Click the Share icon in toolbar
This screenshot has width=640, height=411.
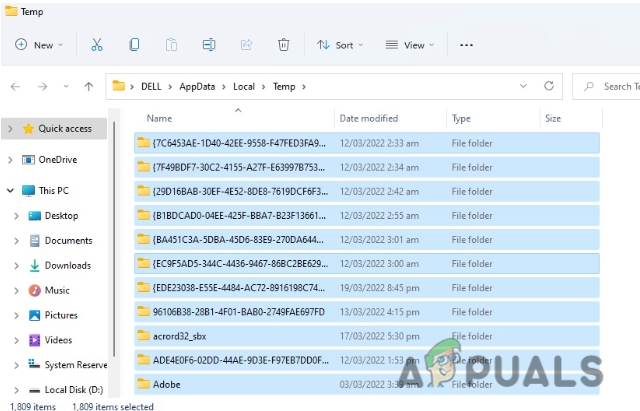click(246, 44)
